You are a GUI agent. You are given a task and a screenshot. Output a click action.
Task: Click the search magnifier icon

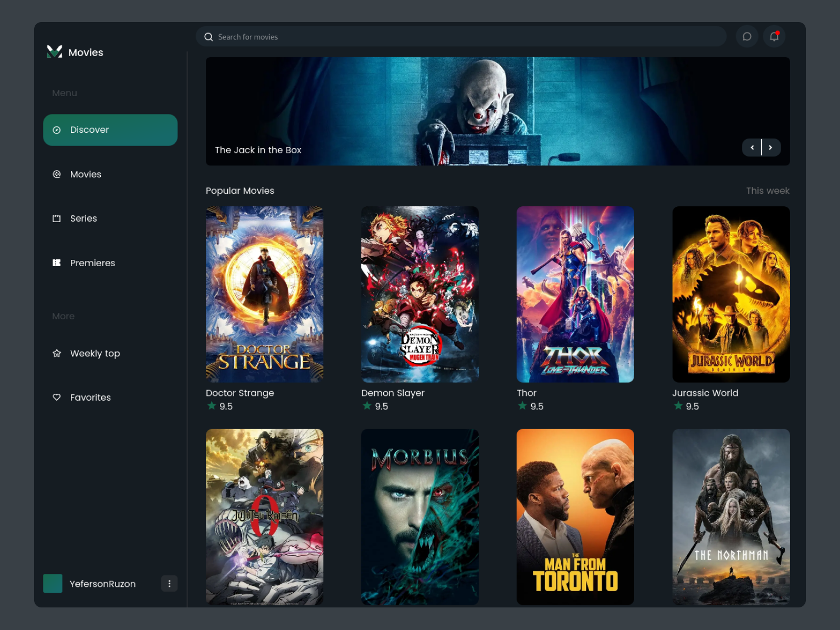(208, 37)
